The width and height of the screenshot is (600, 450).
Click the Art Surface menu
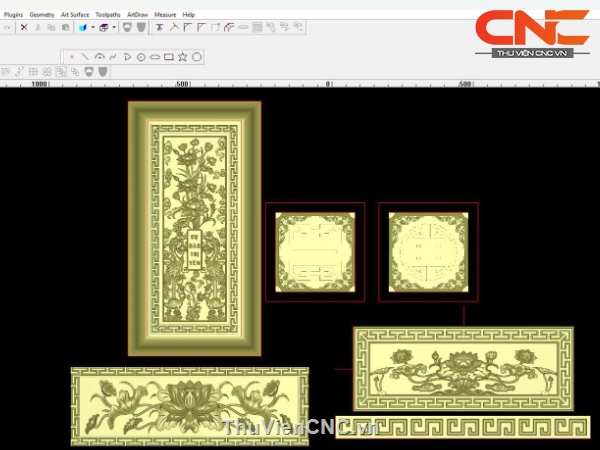pos(75,15)
